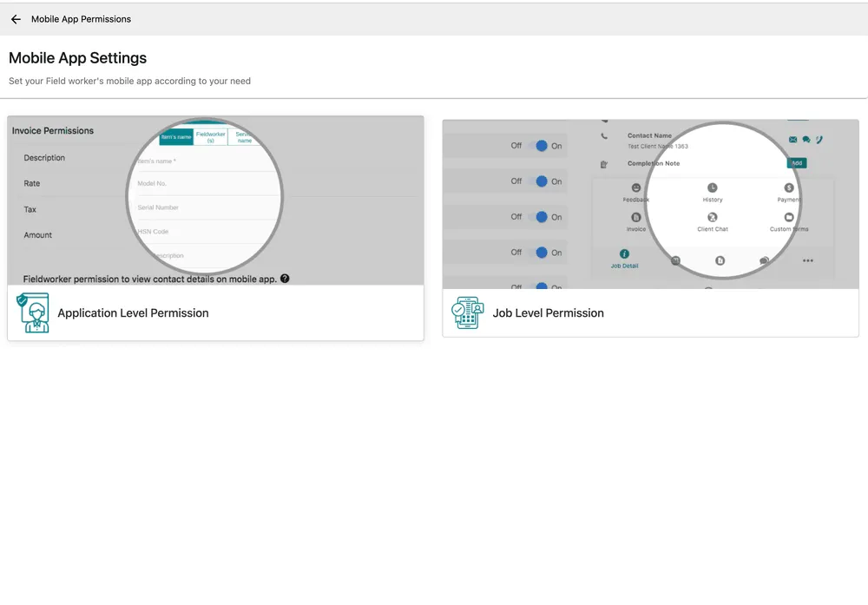Select the "Item's name" tab in the preview
868x605 pixels.
[x=176, y=137]
